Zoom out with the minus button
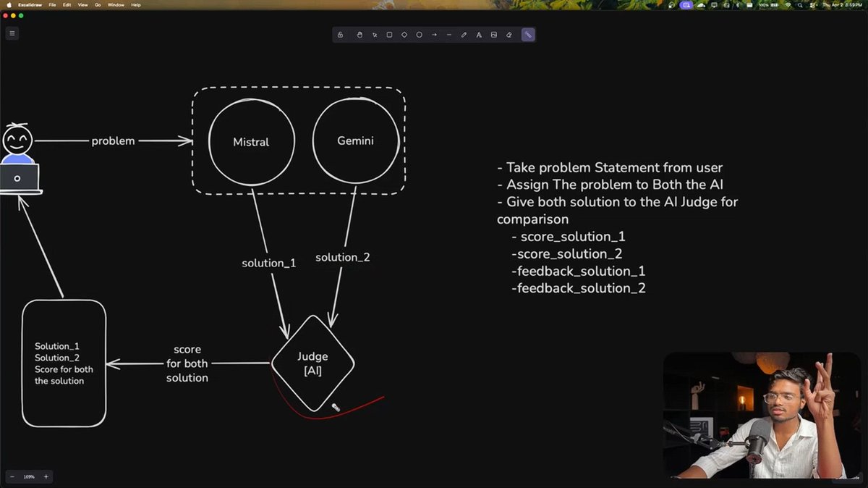This screenshot has height=488, width=868. click(12, 476)
